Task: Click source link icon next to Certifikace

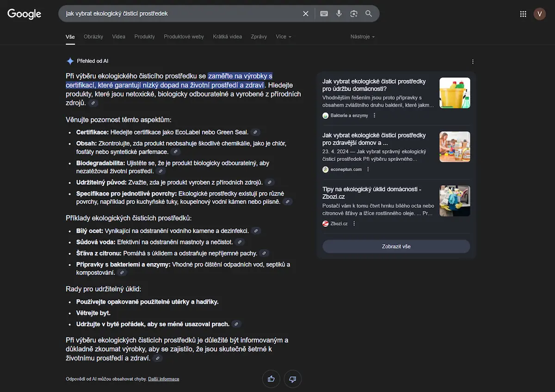Action: tap(255, 132)
